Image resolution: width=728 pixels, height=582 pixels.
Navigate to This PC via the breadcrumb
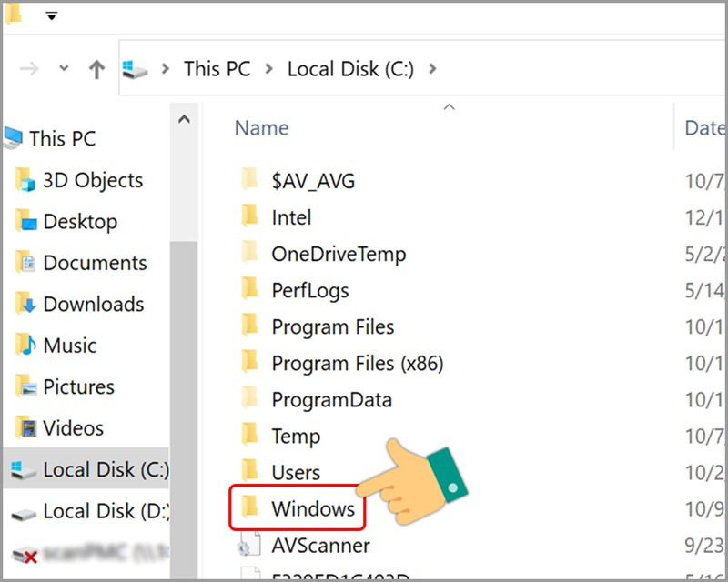[217, 68]
